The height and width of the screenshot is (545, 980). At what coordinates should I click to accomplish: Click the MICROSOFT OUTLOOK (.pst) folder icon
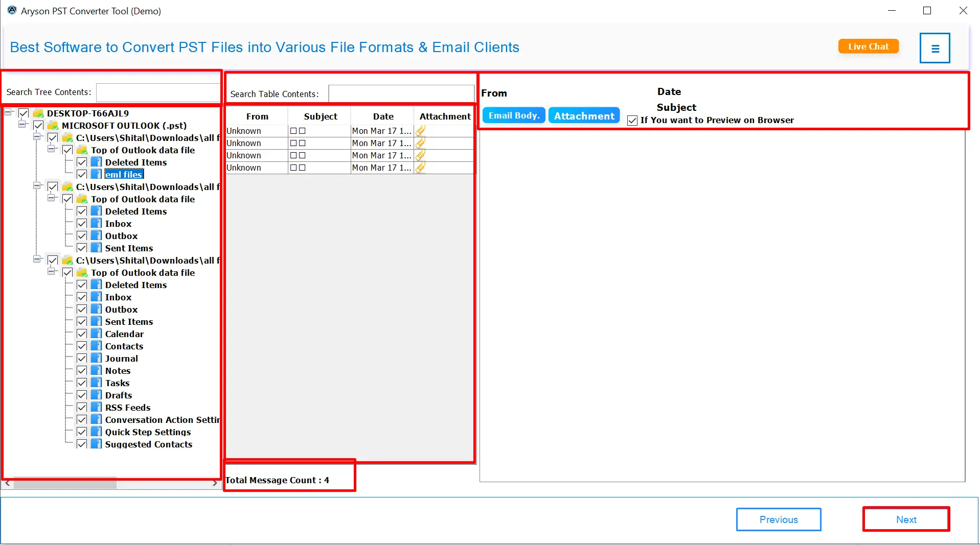[53, 126]
